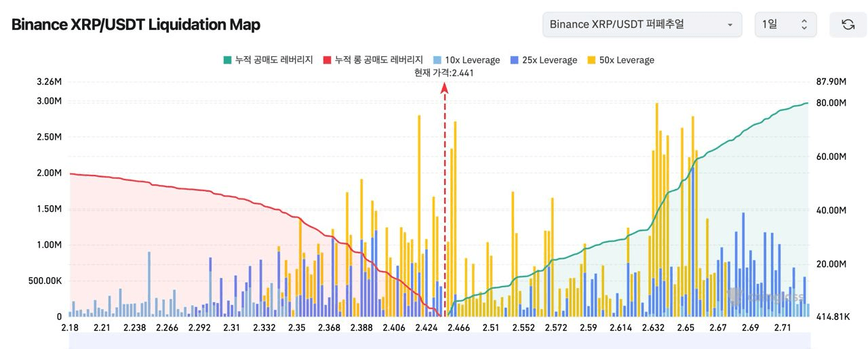Toggle the 누적 롱 공매도 레버리지 legend series

[x=373, y=60]
